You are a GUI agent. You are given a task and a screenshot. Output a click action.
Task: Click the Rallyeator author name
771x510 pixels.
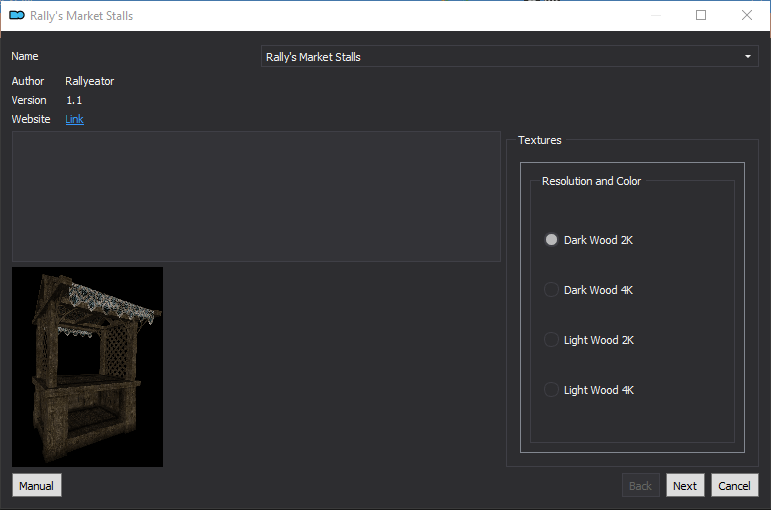pos(89,81)
